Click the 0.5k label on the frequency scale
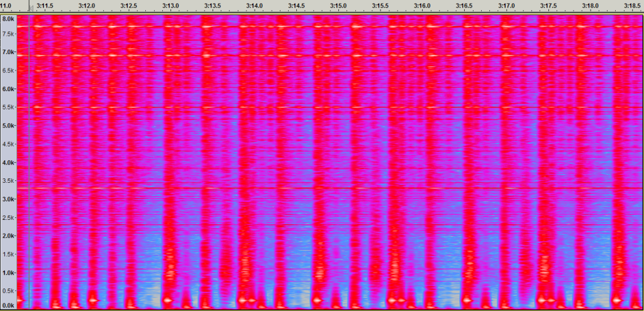 click(x=8, y=291)
